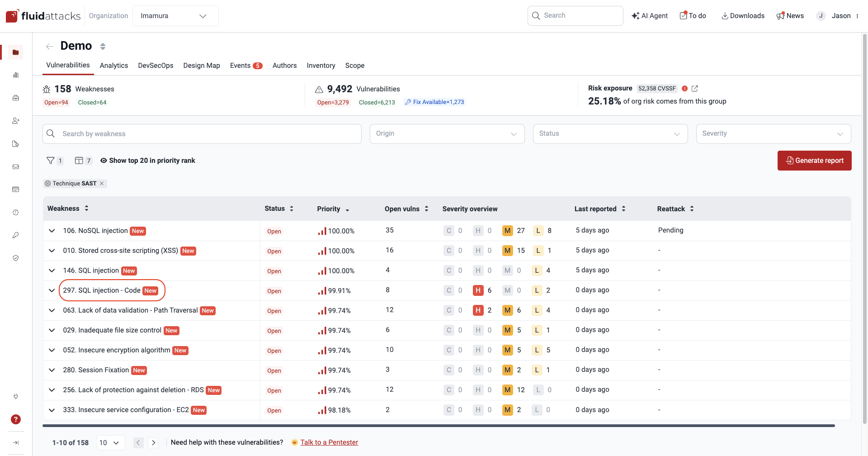
Task: Open the add-member person icon in sidebar
Action: pos(16,120)
